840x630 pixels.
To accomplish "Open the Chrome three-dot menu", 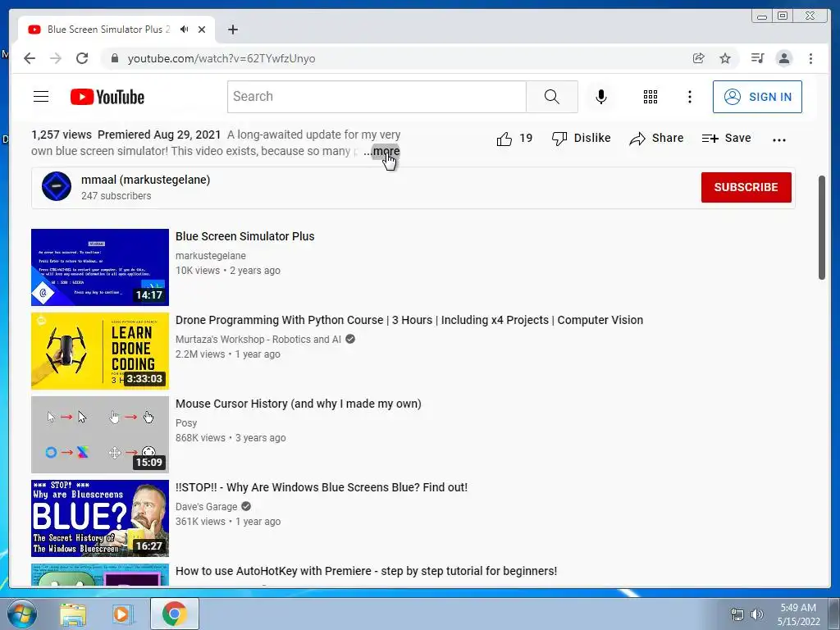I will [810, 58].
